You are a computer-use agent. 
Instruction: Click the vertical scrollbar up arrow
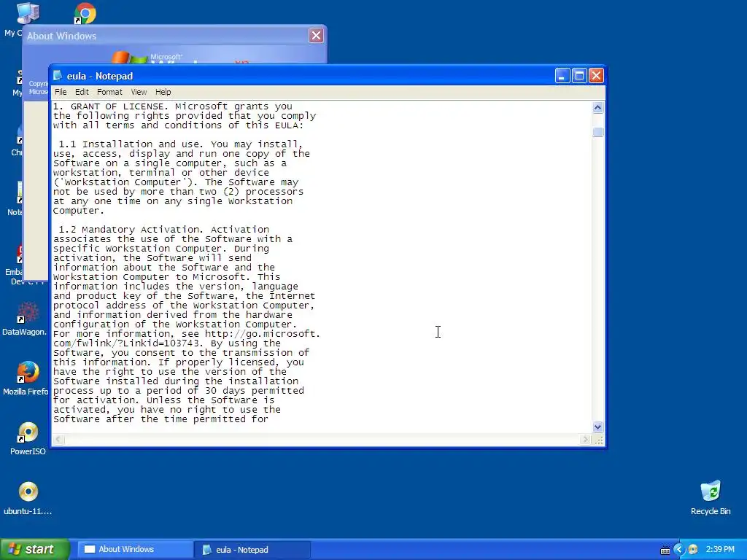[x=598, y=108]
